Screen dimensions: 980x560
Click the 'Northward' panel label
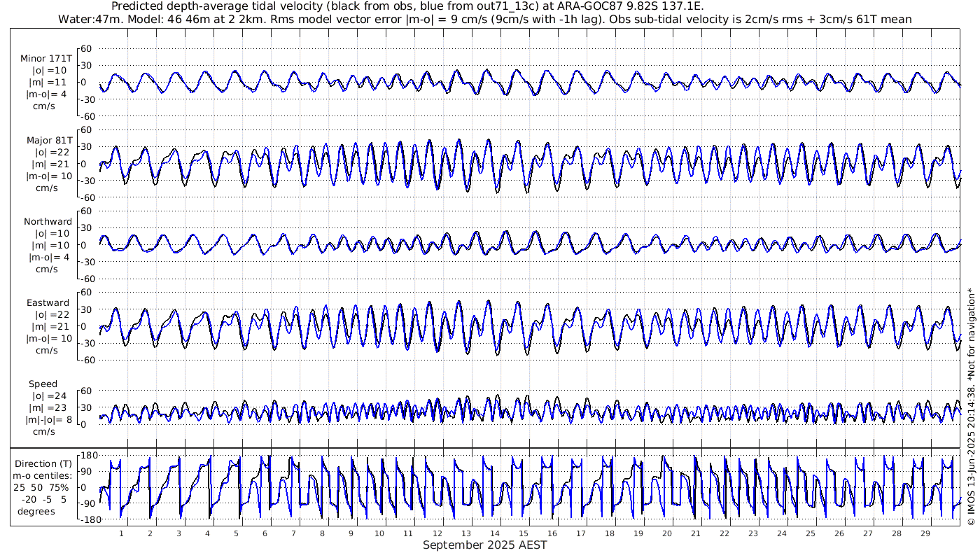tap(48, 221)
